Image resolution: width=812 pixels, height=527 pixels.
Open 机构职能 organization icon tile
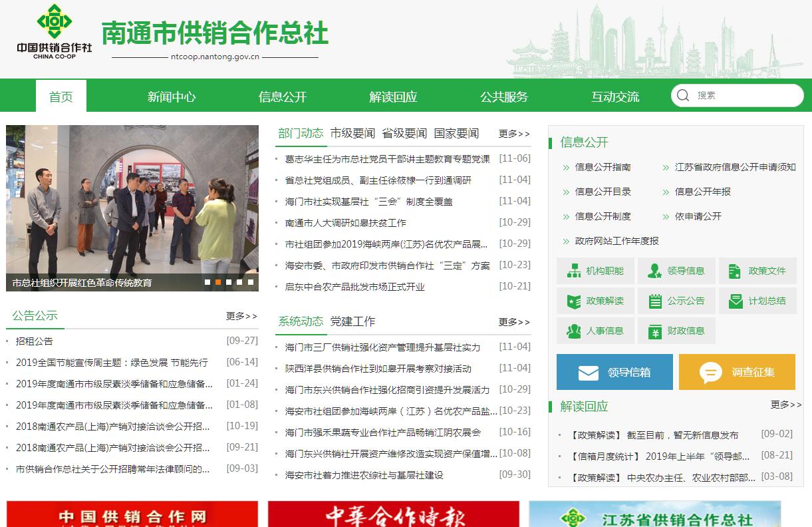pyautogui.click(x=595, y=271)
